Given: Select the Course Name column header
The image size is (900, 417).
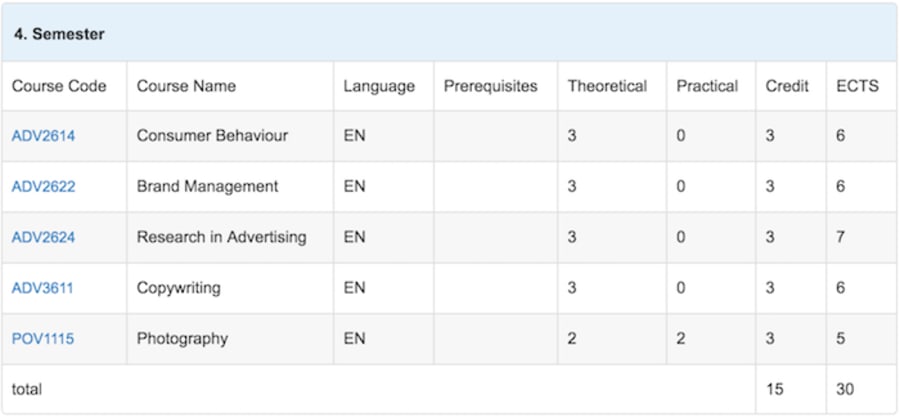Looking at the screenshot, I should (186, 87).
